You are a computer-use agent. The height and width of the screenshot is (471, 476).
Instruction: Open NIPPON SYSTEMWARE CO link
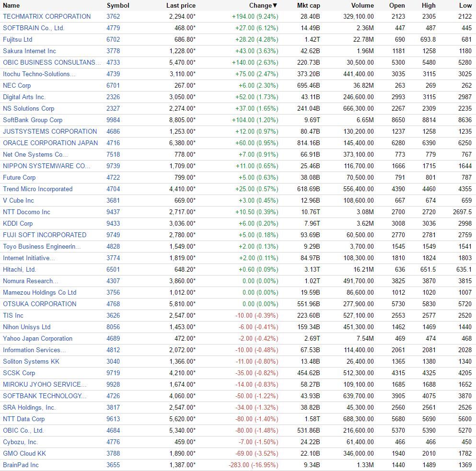point(46,166)
